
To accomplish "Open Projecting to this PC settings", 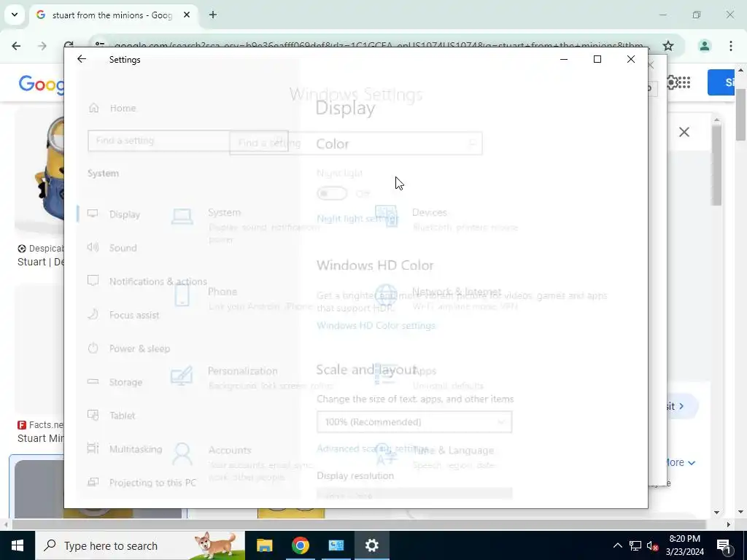I will pos(142,483).
